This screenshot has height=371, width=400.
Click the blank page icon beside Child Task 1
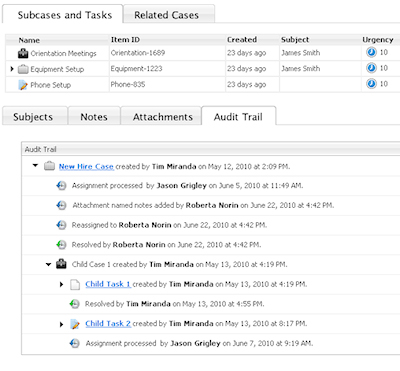pyautogui.click(x=75, y=284)
